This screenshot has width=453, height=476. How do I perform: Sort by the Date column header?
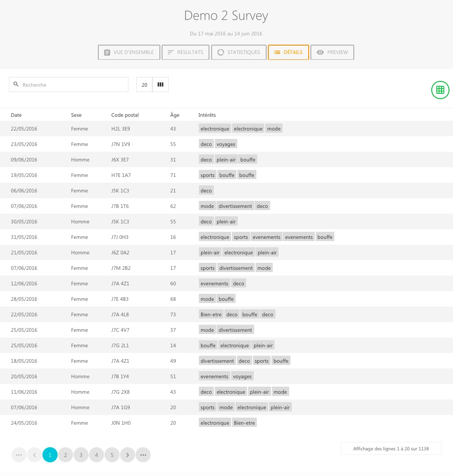click(16, 115)
